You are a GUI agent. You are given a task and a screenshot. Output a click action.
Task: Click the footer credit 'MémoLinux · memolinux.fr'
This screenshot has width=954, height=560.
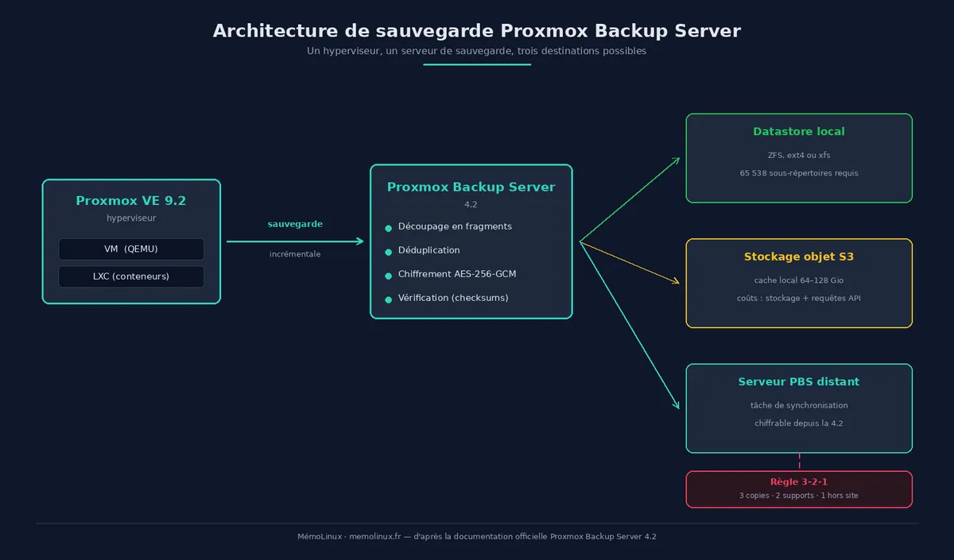tap(349, 537)
